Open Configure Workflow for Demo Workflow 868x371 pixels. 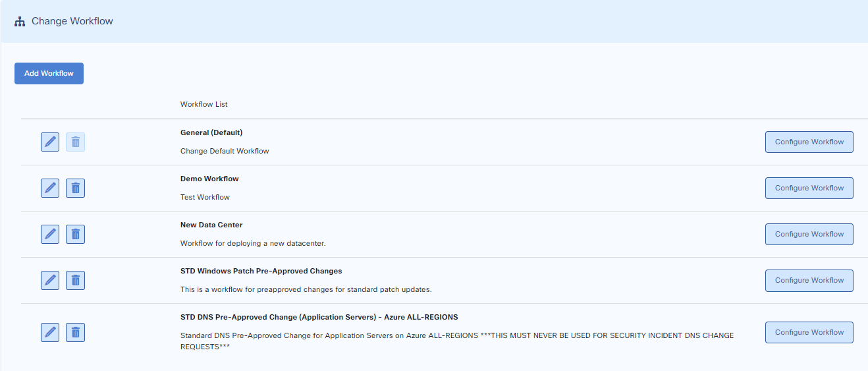[809, 188]
